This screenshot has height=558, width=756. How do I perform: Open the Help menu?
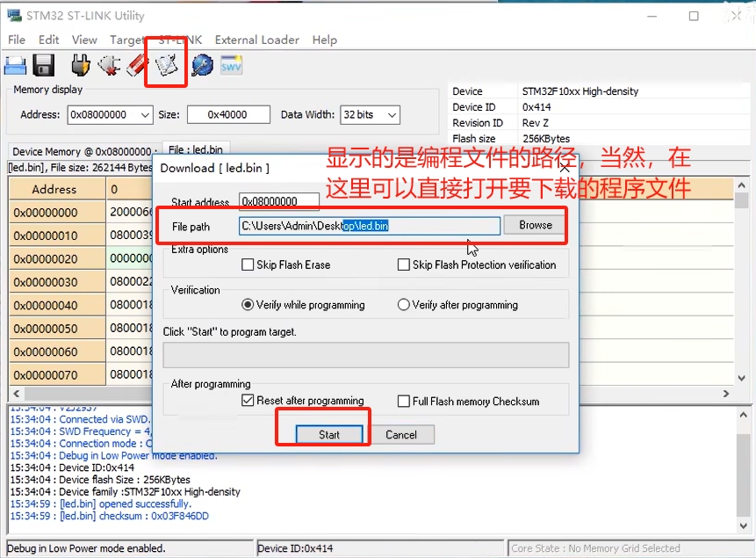click(325, 40)
